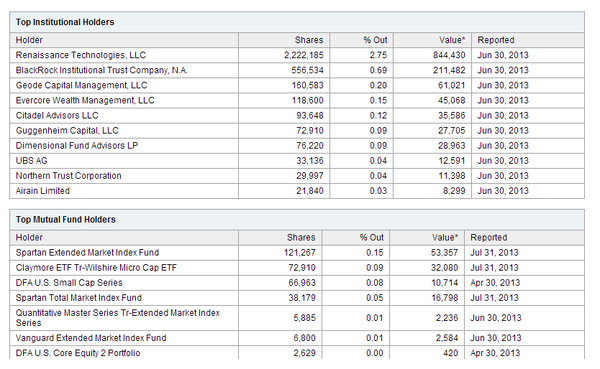Image resolution: width=600 pixels, height=369 pixels.
Task: Click value cell 10,714
Action: pos(444,283)
